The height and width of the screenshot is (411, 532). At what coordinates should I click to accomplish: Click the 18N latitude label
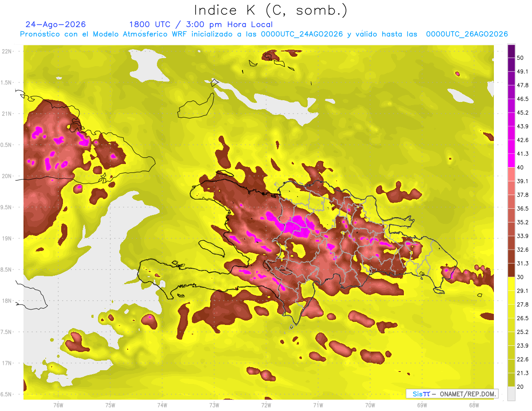click(x=7, y=301)
